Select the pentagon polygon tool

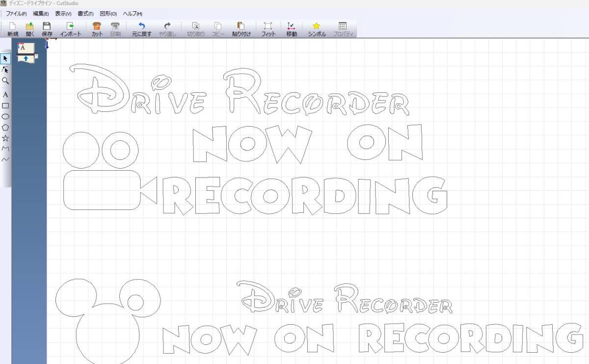click(5, 127)
